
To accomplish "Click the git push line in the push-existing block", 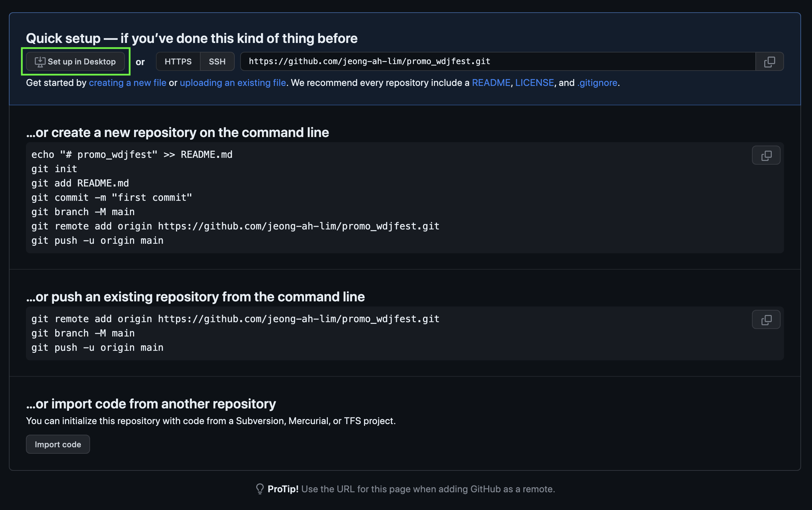I will pos(97,348).
